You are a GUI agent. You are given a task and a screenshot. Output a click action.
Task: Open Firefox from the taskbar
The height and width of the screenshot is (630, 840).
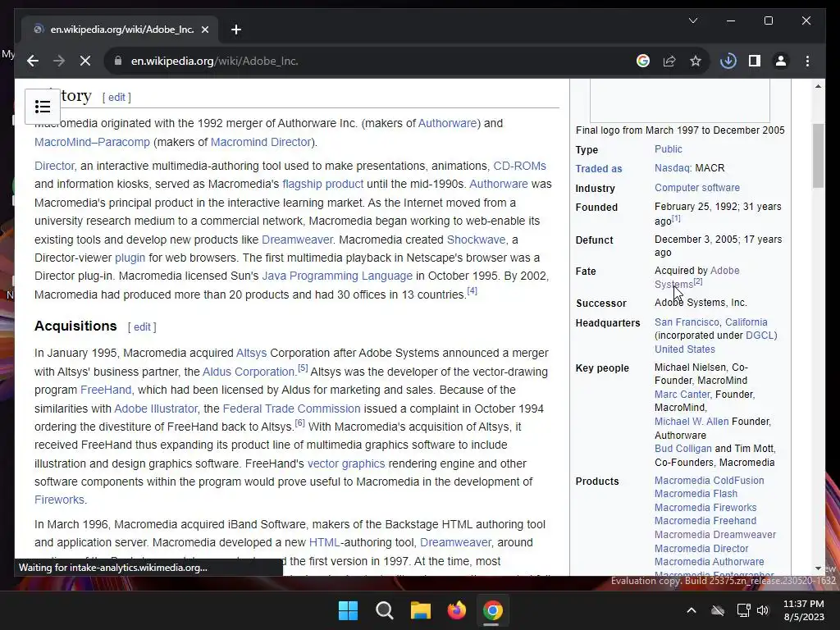[456, 610]
